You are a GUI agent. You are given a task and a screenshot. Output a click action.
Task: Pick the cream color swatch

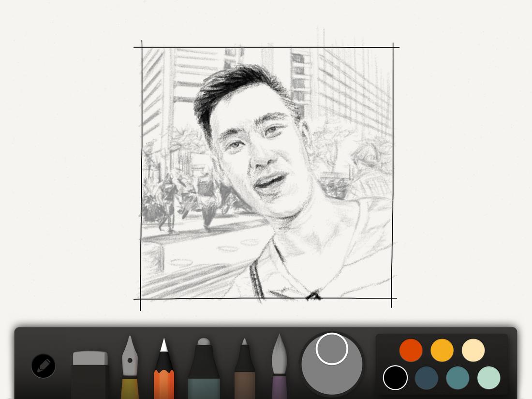point(473,349)
